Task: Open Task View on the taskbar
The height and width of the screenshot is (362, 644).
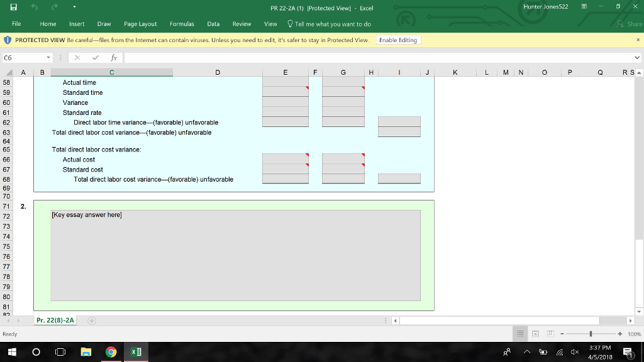Action: [60, 352]
